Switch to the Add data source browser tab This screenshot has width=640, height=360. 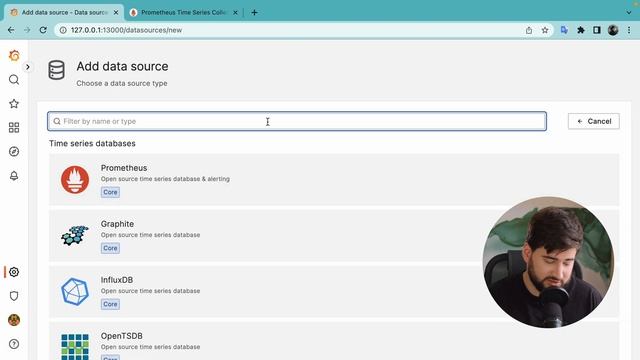click(x=64, y=13)
